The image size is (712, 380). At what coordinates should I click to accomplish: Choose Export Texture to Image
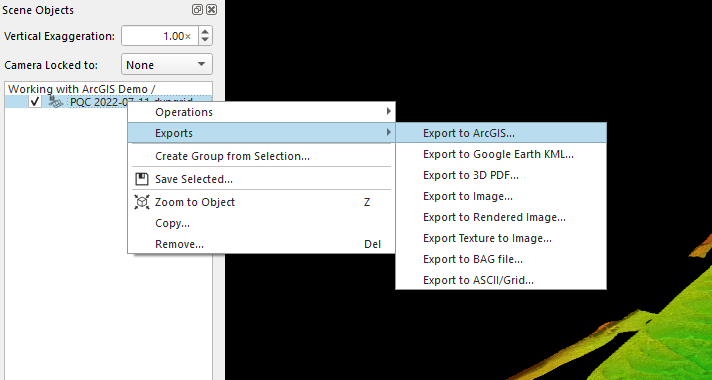(x=501, y=238)
